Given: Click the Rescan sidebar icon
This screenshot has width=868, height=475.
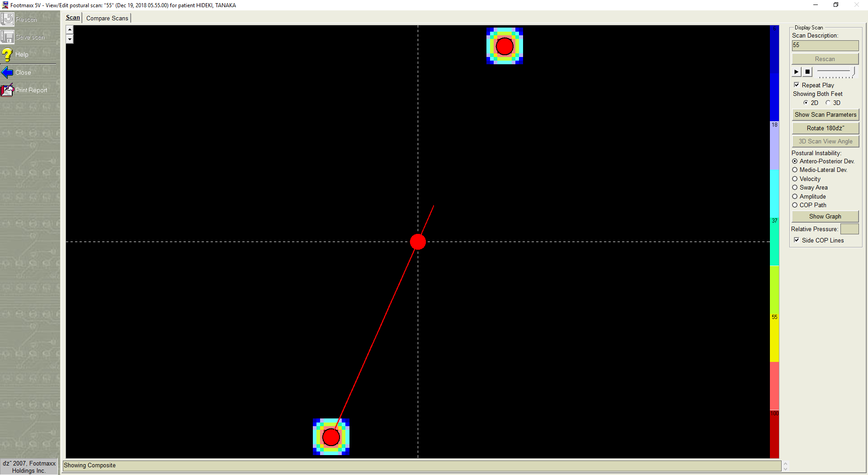Looking at the screenshot, I should pos(7,19).
